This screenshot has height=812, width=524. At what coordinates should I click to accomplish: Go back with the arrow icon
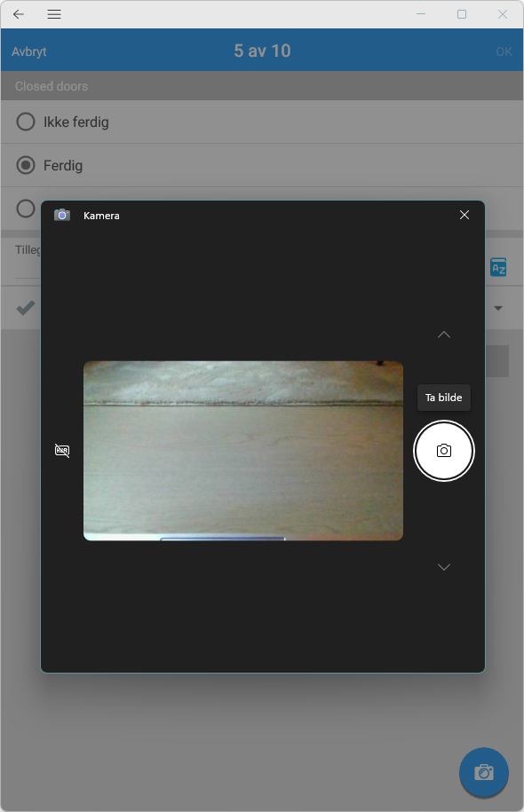[19, 14]
